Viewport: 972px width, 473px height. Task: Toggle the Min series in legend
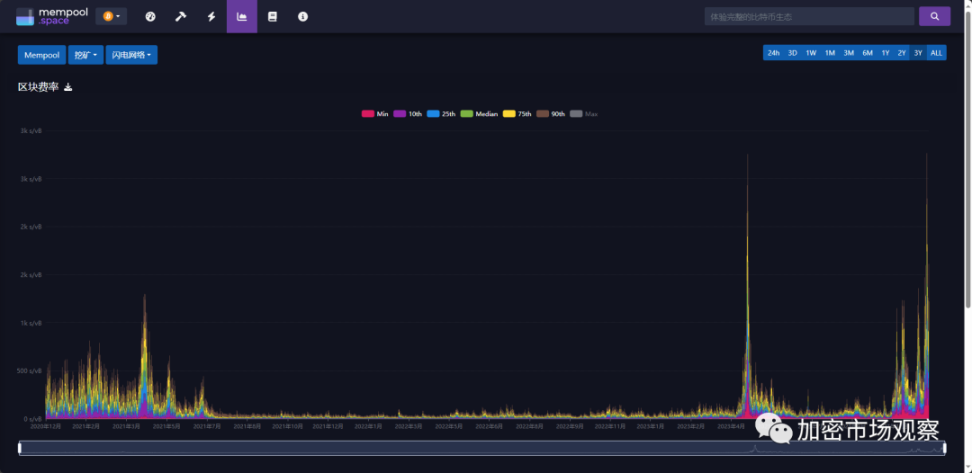coord(375,114)
